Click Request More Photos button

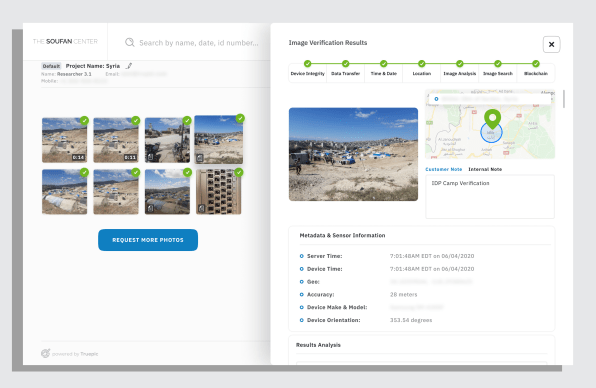pos(148,240)
